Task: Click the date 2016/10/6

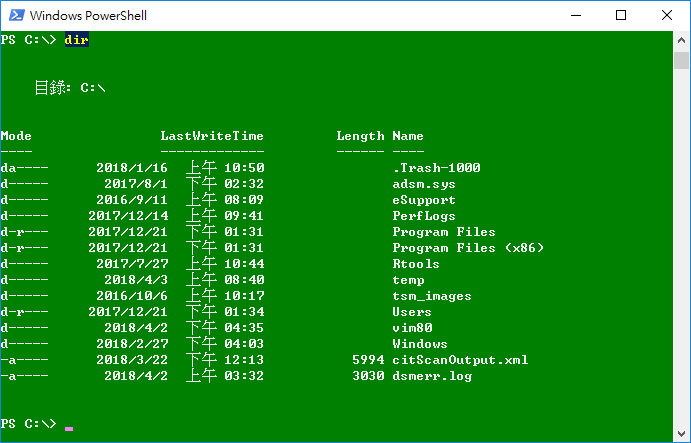Action: (x=132, y=295)
